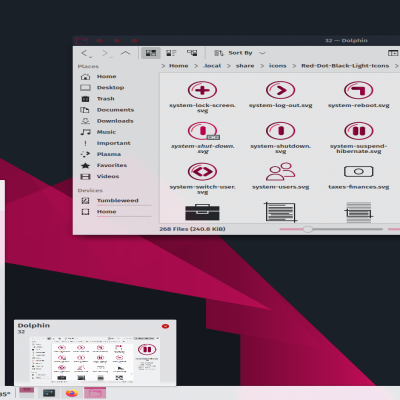Image resolution: width=400 pixels, height=400 pixels.
Task: Click icons breadcrumb in path bar
Action: click(278, 66)
